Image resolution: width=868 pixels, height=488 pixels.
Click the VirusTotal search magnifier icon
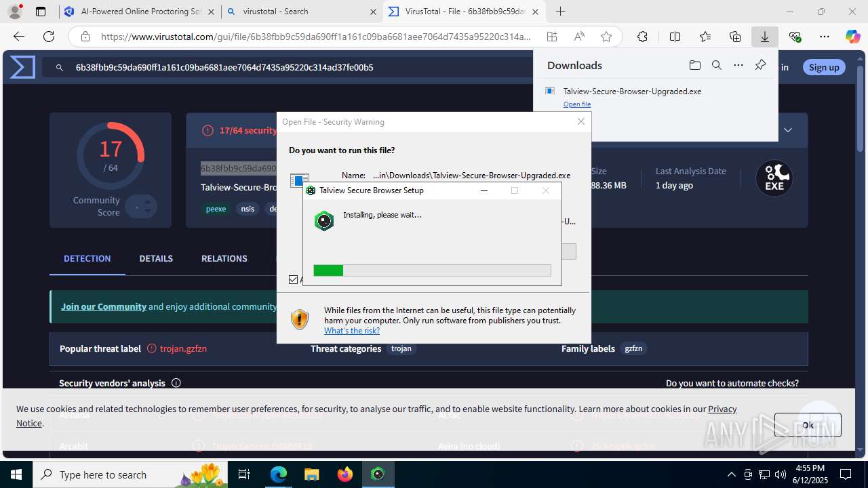point(60,67)
